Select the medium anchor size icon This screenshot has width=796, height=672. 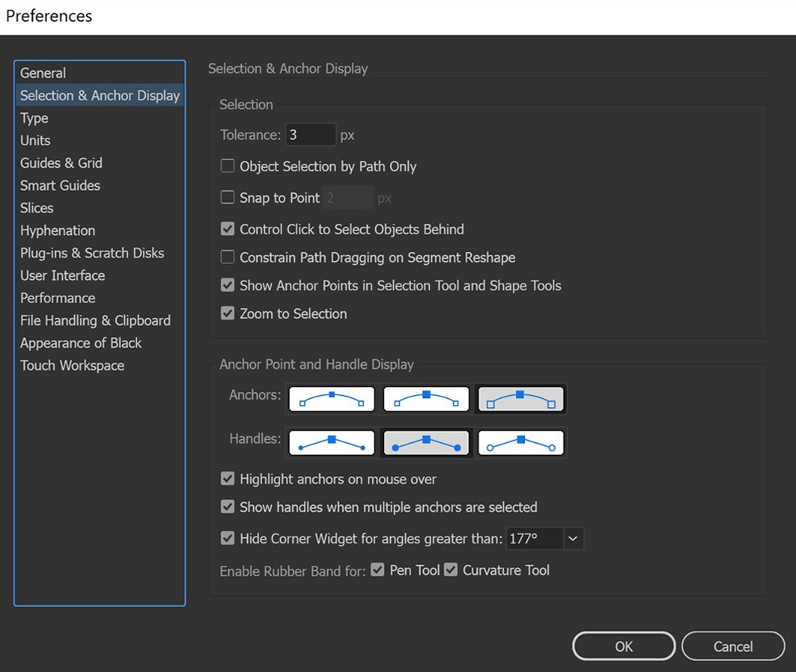click(x=426, y=399)
